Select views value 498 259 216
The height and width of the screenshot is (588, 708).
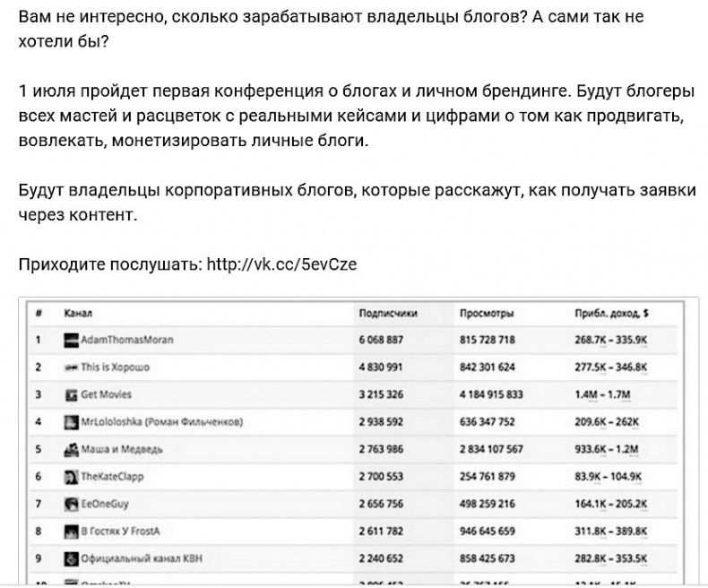(488, 504)
